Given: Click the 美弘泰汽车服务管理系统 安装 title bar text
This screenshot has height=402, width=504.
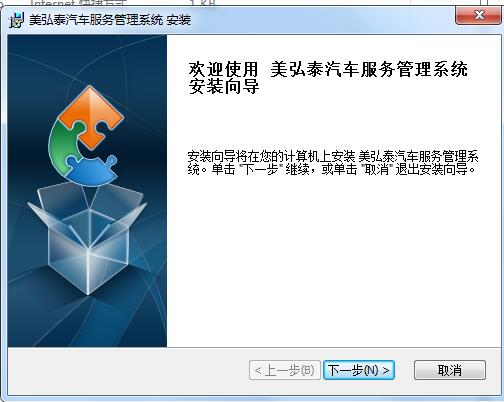Looking at the screenshot, I should point(110,20).
